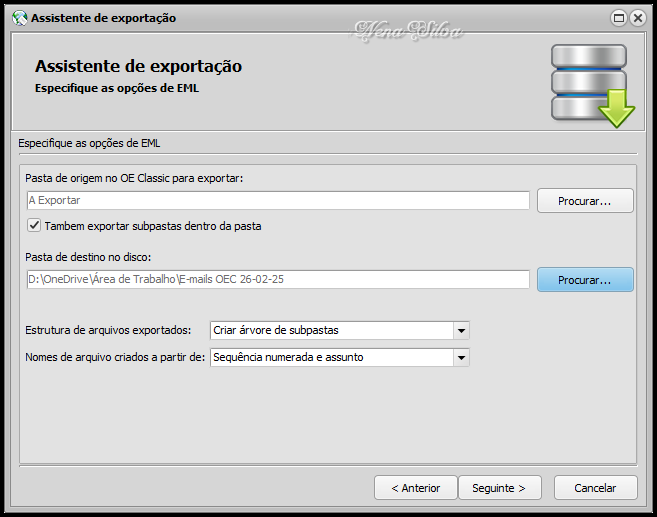Click the destination folder path field
657x517 pixels.
pyautogui.click(x=278, y=280)
